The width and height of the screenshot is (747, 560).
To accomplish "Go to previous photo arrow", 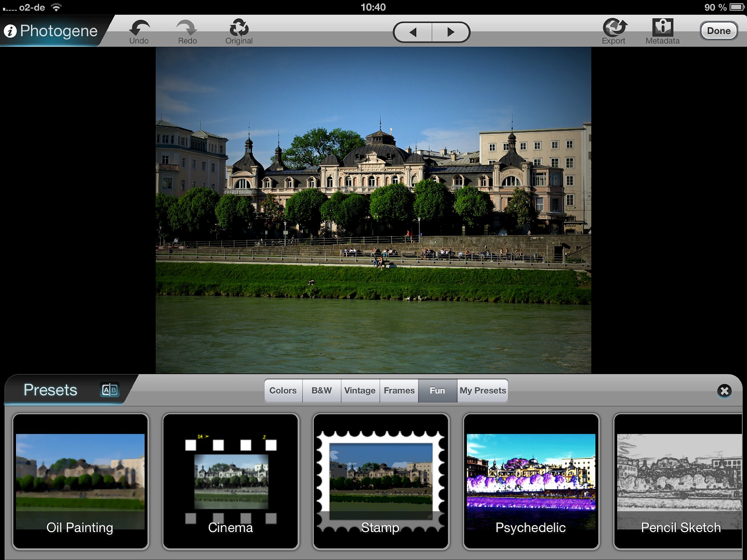I will pyautogui.click(x=413, y=32).
